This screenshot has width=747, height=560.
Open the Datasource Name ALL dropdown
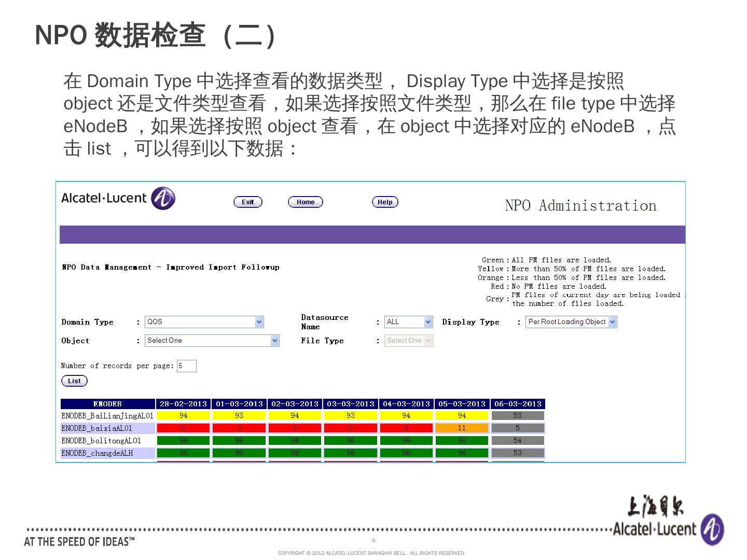click(x=408, y=322)
